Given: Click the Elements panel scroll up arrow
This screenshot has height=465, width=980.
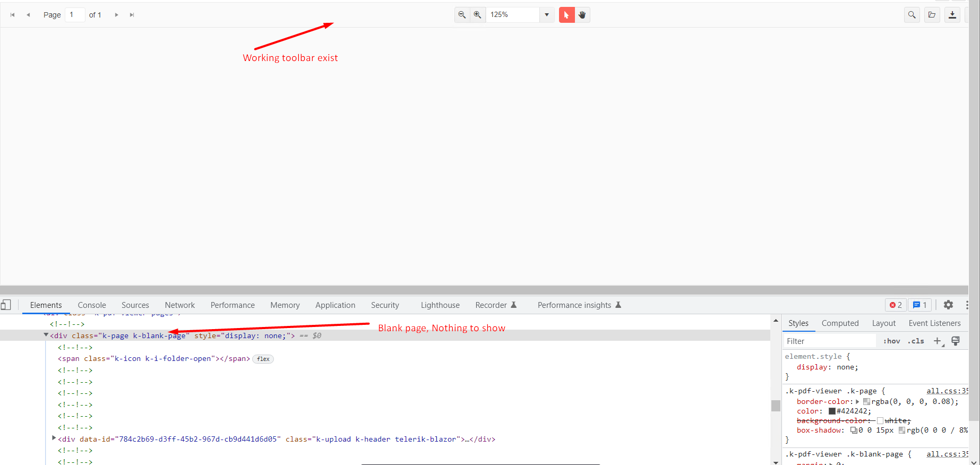Looking at the screenshot, I should (776, 321).
